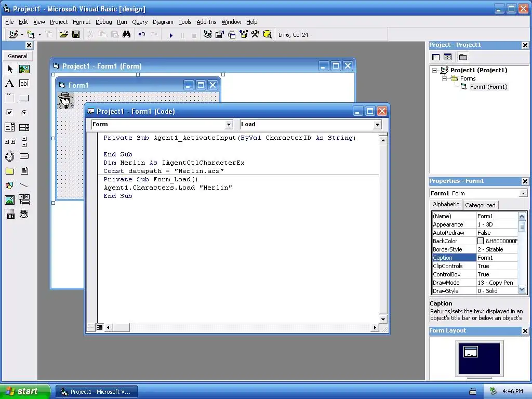Click the Find binoculars icon

(127, 35)
